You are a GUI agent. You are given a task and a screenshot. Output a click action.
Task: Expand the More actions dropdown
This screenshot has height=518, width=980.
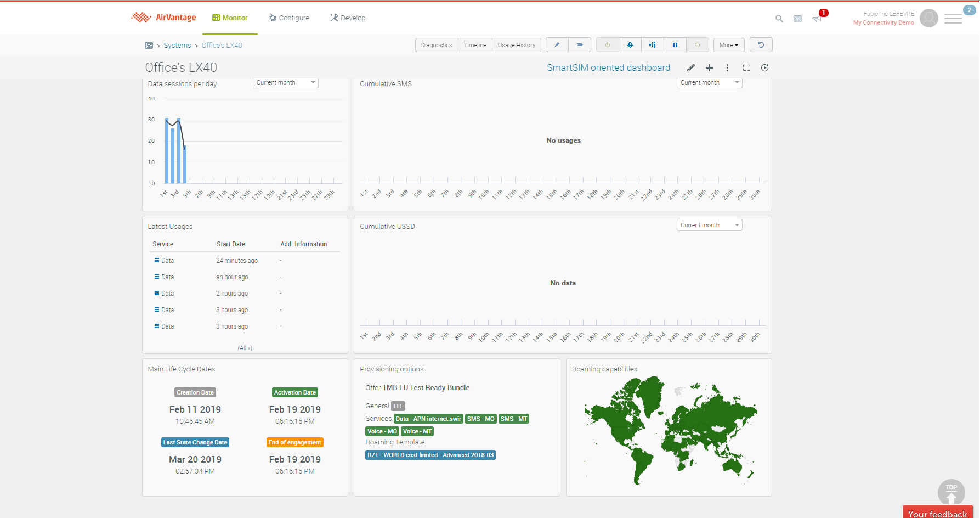click(x=728, y=45)
